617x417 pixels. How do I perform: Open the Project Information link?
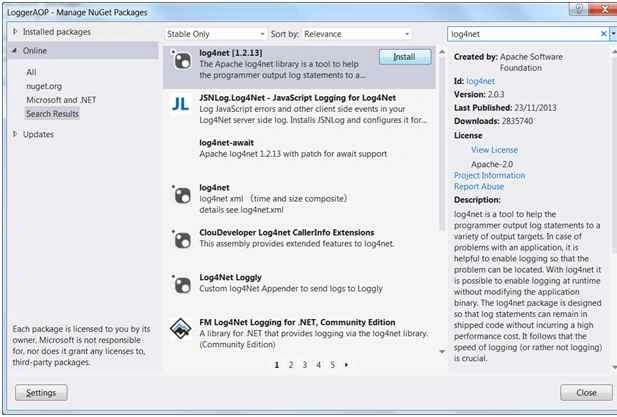[x=490, y=175]
